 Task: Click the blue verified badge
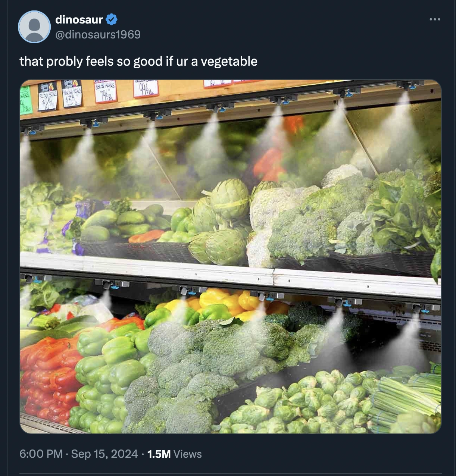coord(112,19)
